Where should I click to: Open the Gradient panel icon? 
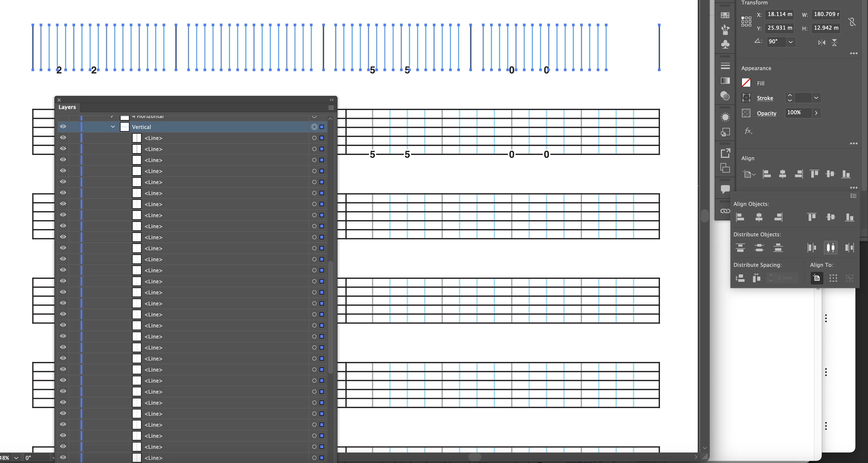[x=725, y=81]
